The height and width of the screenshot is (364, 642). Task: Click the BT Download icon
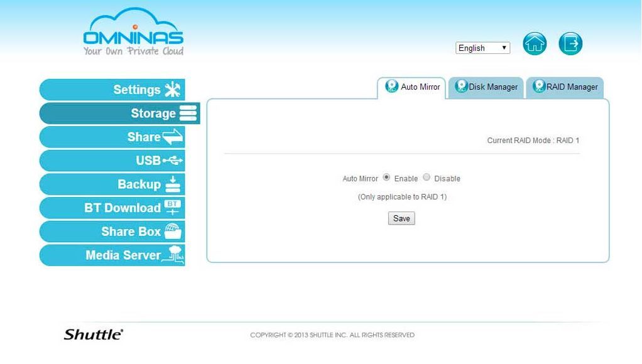point(173,208)
